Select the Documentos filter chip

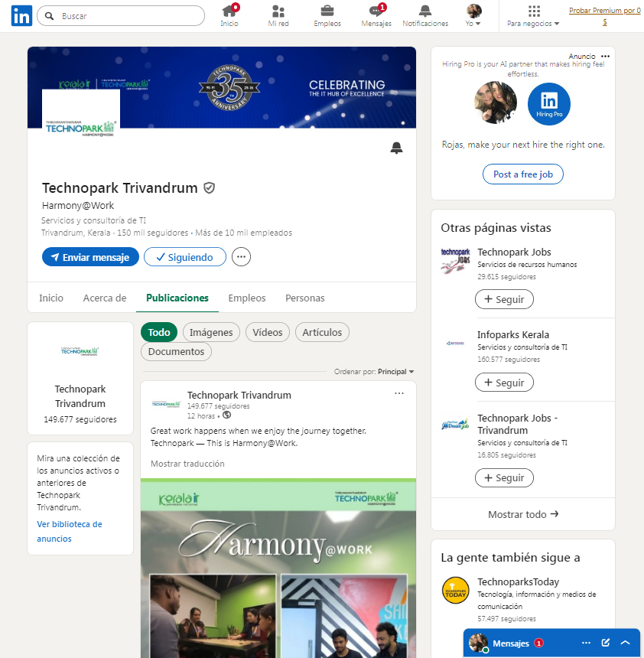point(176,351)
